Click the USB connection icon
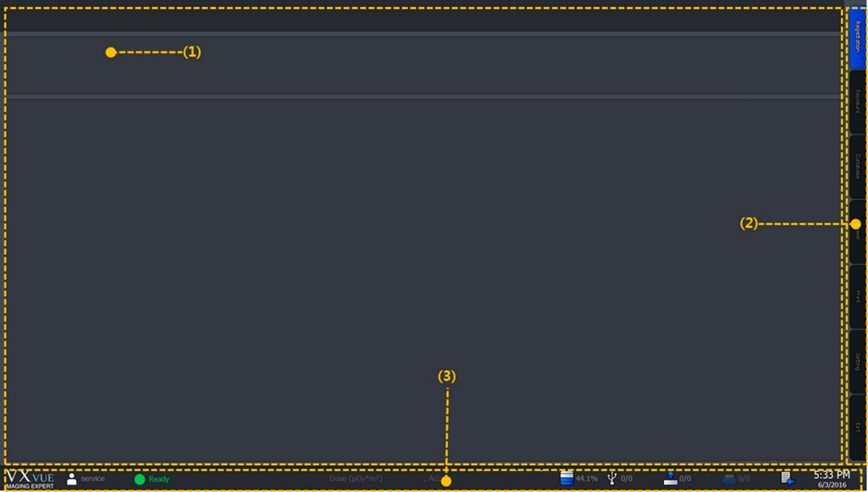The image size is (868, 492). pyautogui.click(x=612, y=478)
